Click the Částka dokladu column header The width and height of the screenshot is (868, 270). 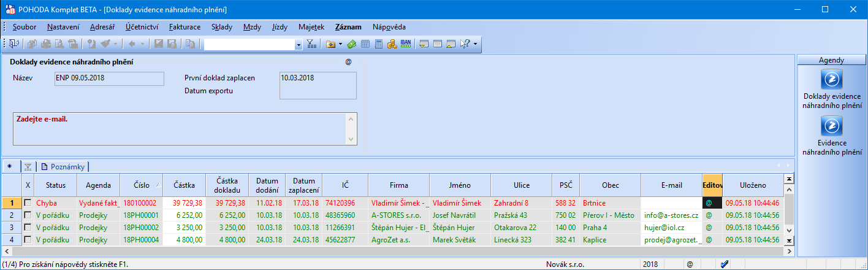(227, 185)
